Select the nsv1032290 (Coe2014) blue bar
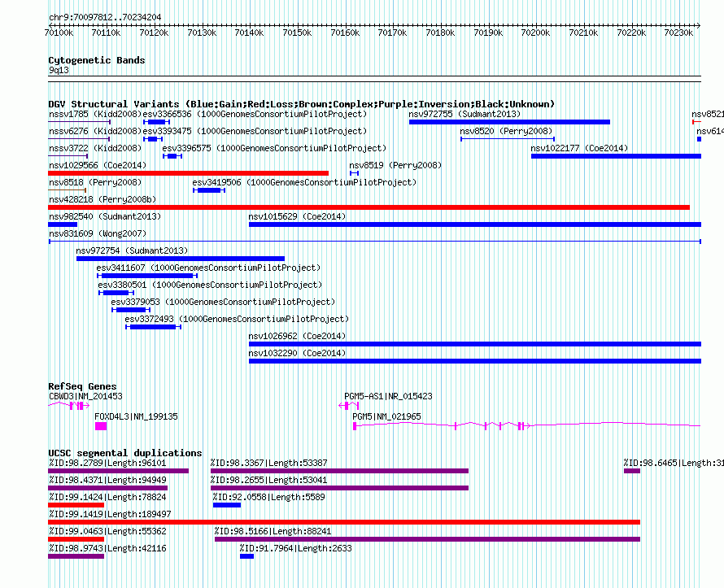The width and height of the screenshot is (724, 588). (x=475, y=361)
